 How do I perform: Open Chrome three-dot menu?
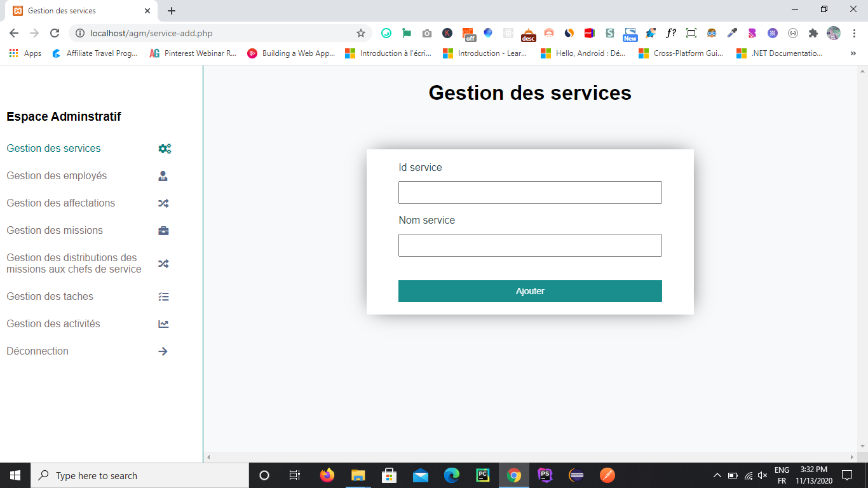[x=854, y=33]
